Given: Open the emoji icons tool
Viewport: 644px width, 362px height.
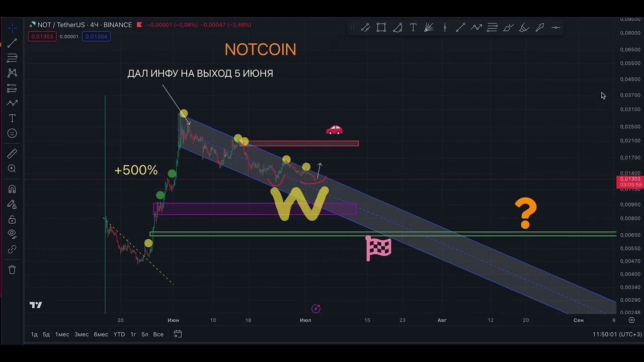Looking at the screenshot, I should (12, 133).
